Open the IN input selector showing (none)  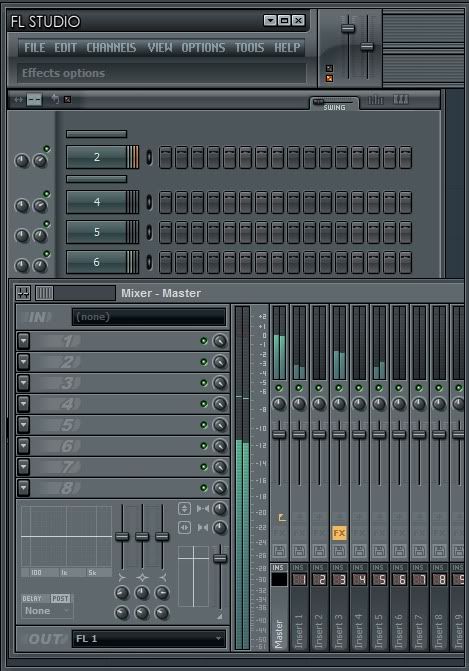[x=148, y=317]
